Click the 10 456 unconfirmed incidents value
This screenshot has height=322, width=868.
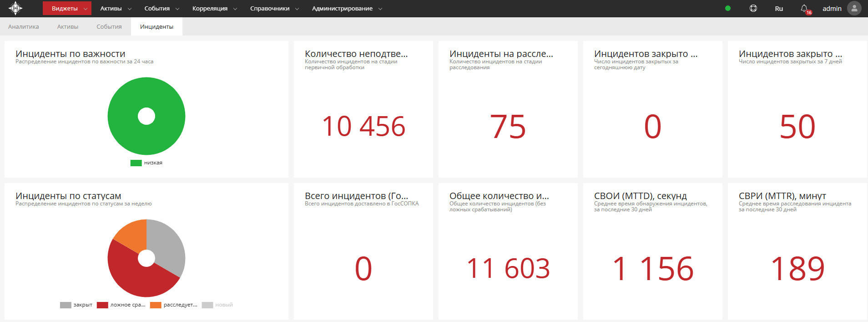[x=363, y=126]
